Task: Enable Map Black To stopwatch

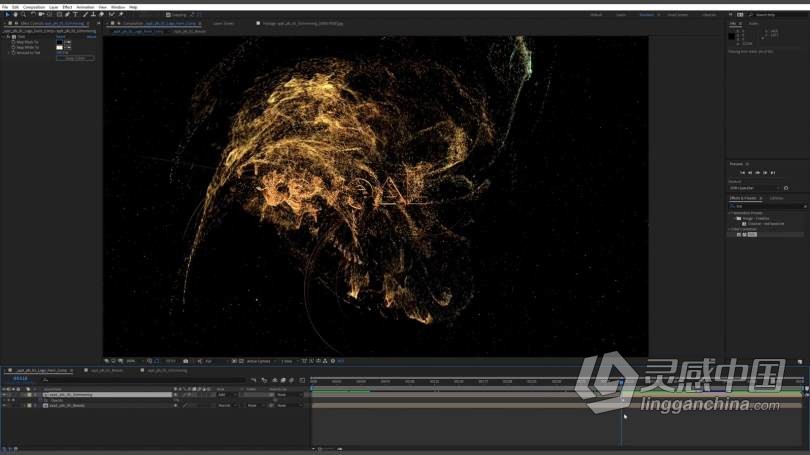Action: tap(13, 42)
